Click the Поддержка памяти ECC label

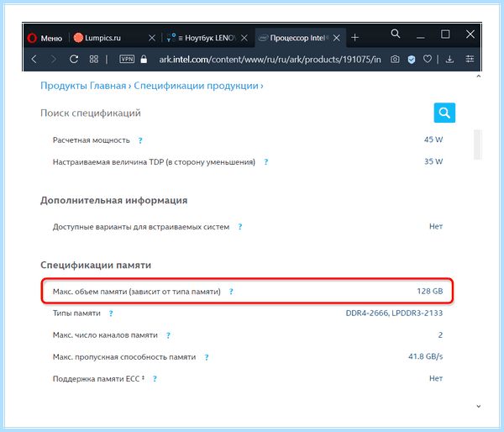click(97, 378)
